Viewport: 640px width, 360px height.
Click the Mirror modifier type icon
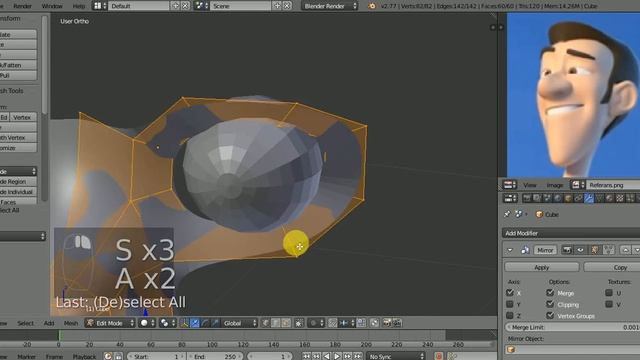(525, 250)
